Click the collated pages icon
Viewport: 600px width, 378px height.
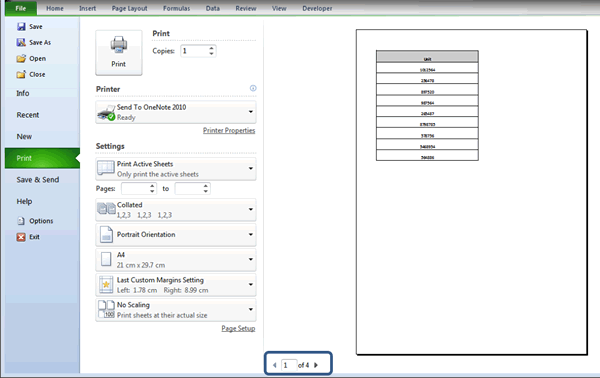pyautogui.click(x=106, y=209)
